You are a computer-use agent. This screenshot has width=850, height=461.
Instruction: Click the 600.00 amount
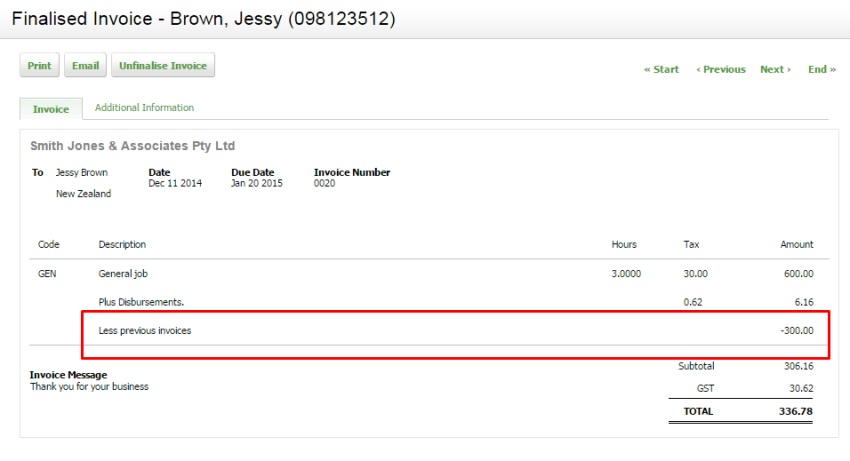[799, 274]
